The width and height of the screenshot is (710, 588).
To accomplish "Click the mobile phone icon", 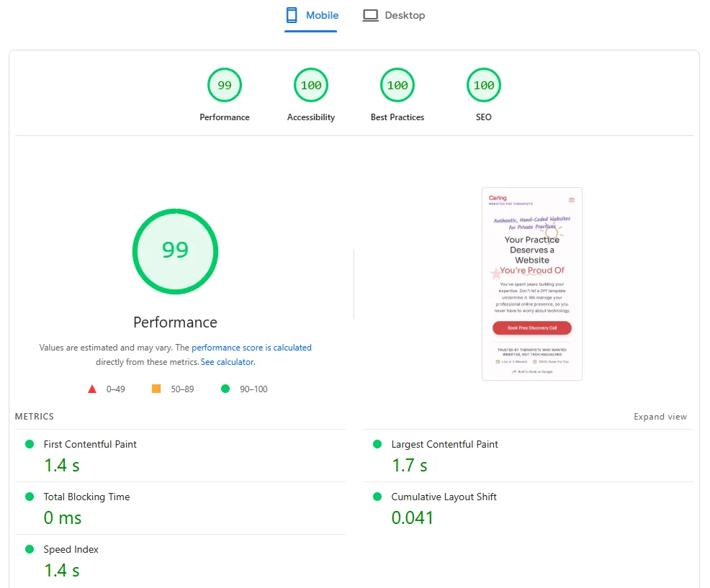I will pyautogui.click(x=292, y=14).
